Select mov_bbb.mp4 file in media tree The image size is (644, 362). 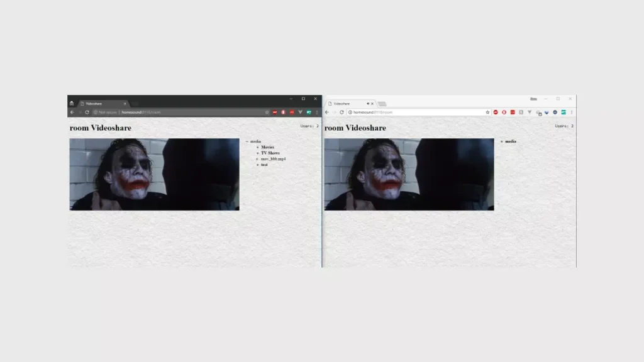[273, 159]
